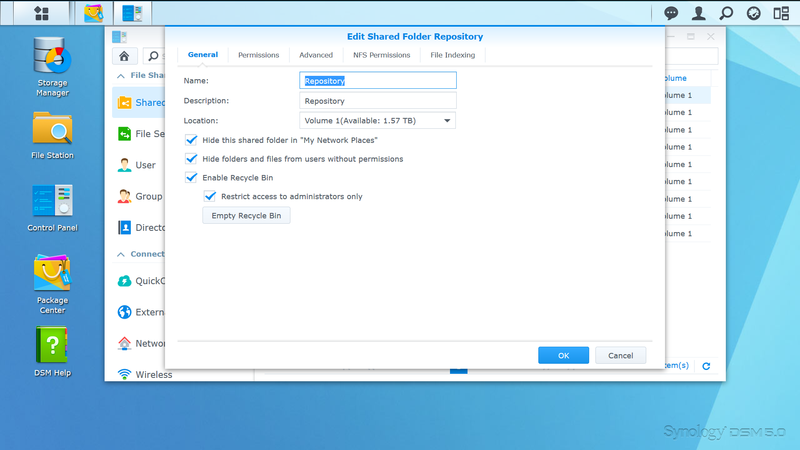This screenshot has height=450, width=800.
Task: Collapse the Connectivity section
Action: tap(121, 254)
